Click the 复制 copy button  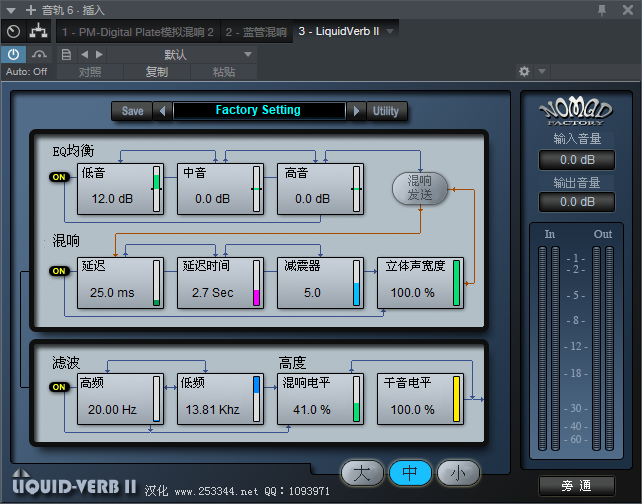(x=157, y=72)
